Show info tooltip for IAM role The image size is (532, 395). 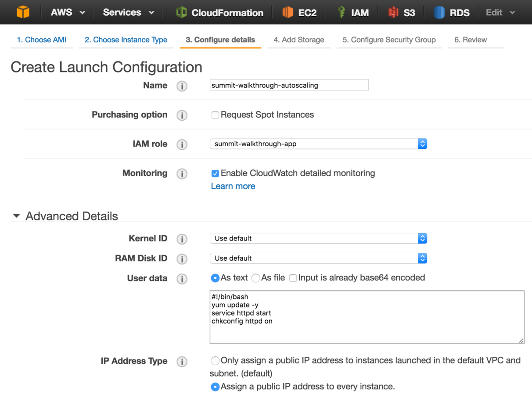point(182,144)
